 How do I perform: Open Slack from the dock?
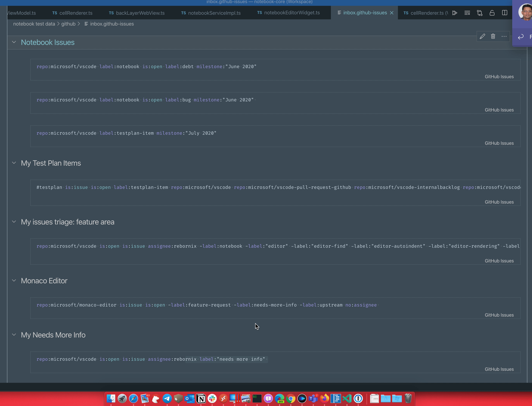click(212, 398)
